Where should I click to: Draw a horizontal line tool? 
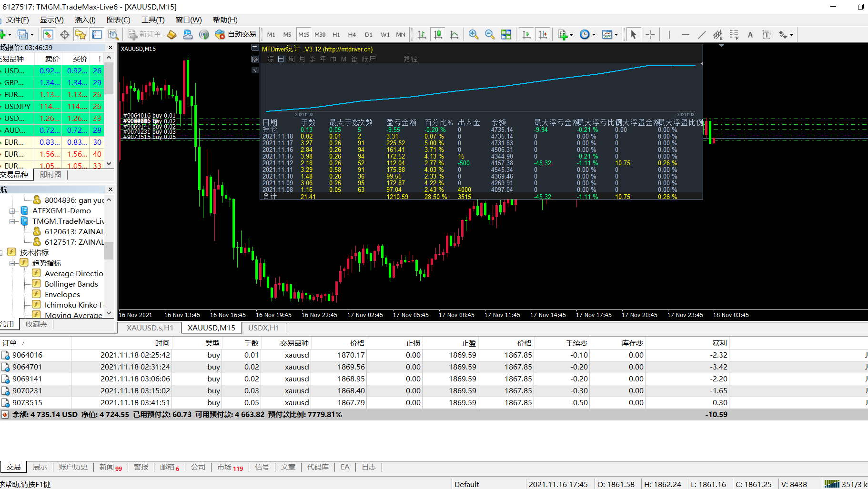(686, 34)
